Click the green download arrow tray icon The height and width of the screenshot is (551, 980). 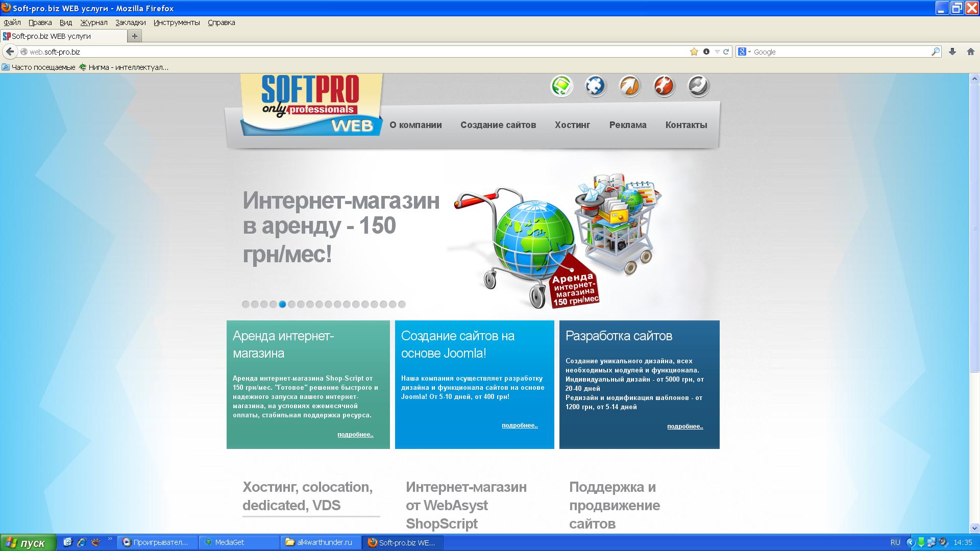click(922, 542)
